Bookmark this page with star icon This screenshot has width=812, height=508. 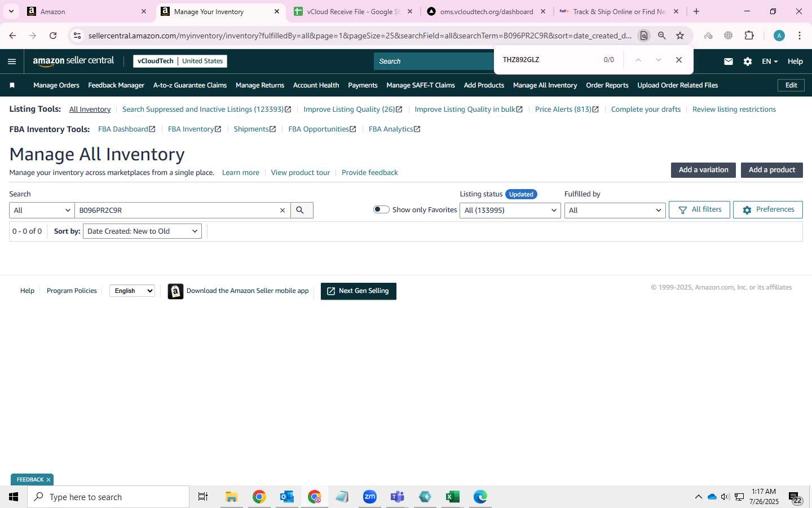click(680, 36)
